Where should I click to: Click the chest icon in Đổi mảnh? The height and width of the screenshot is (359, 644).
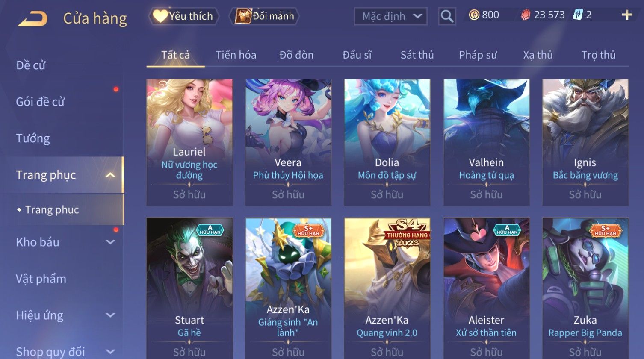243,16
